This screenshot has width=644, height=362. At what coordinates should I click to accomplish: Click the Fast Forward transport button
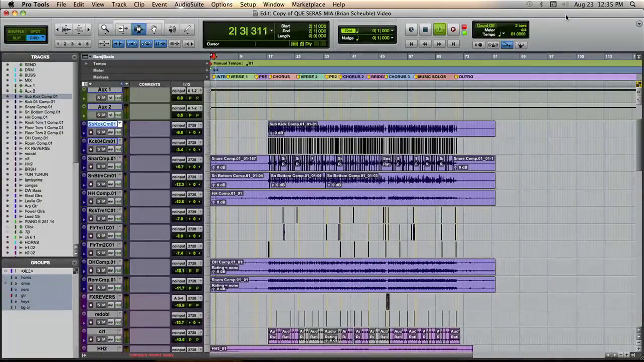point(439,44)
